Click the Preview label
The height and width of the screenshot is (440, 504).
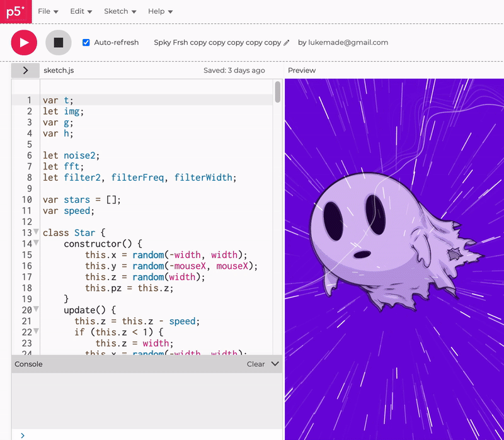tap(302, 71)
